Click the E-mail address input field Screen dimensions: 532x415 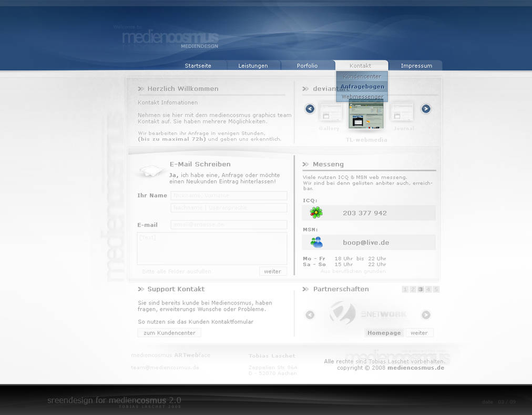click(229, 225)
